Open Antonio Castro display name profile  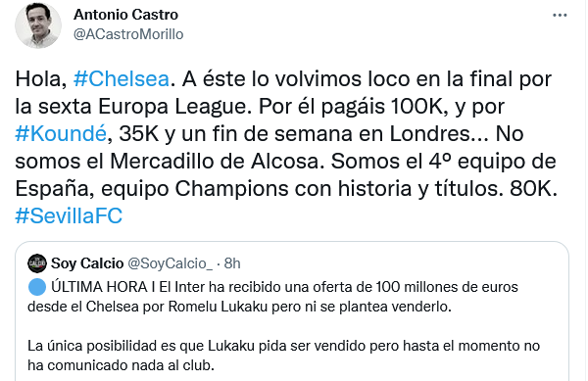[125, 15]
